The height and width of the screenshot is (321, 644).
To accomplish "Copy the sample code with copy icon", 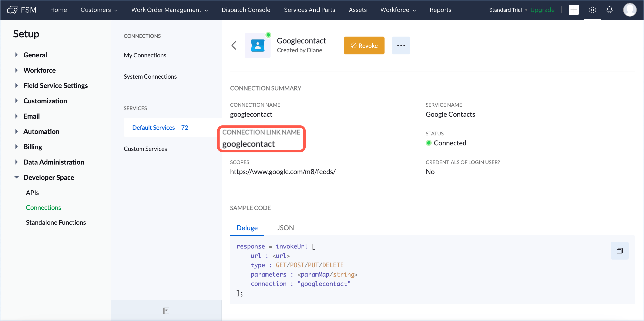I will click(x=619, y=251).
